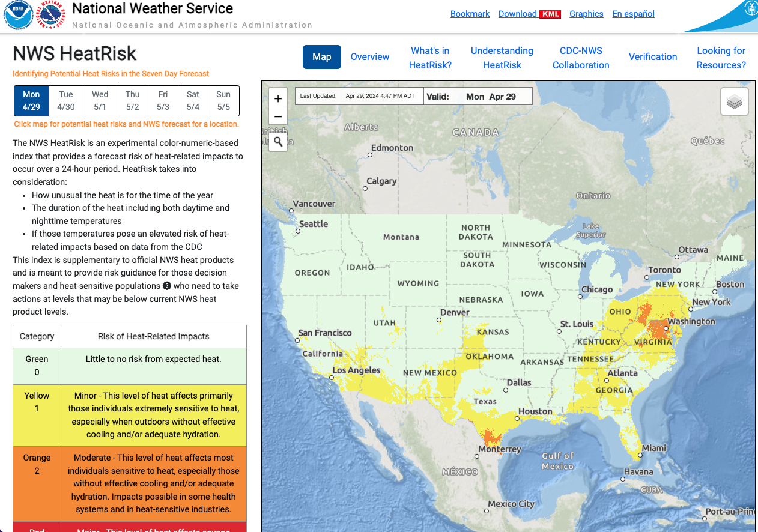This screenshot has width=758, height=532.
Task: Click the National Weather Service title
Action: 153,8
